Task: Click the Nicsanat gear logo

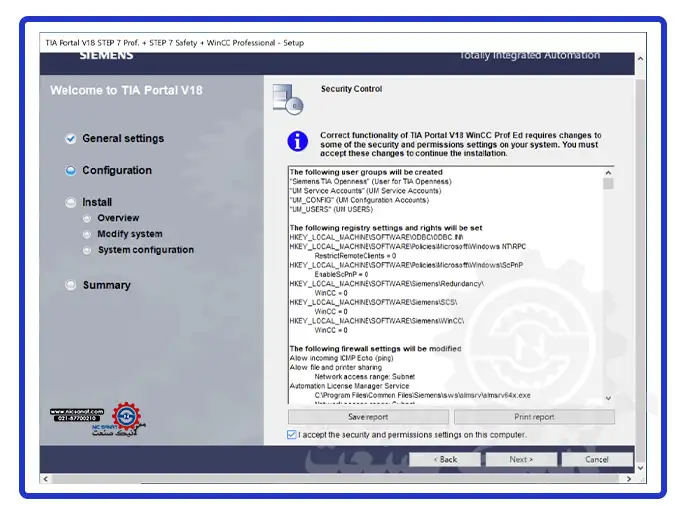Action: (126, 416)
